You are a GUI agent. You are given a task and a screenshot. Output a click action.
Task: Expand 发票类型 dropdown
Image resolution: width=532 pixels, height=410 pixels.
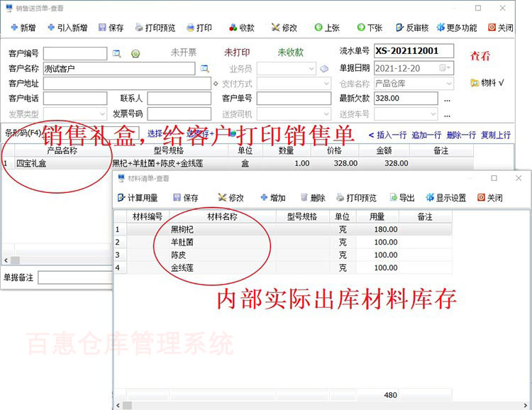tap(102, 114)
